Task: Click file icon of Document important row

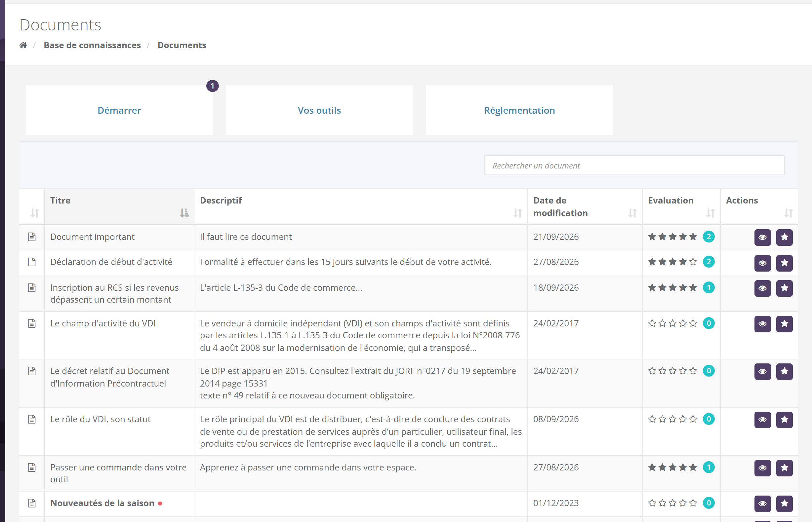Action: click(x=32, y=237)
